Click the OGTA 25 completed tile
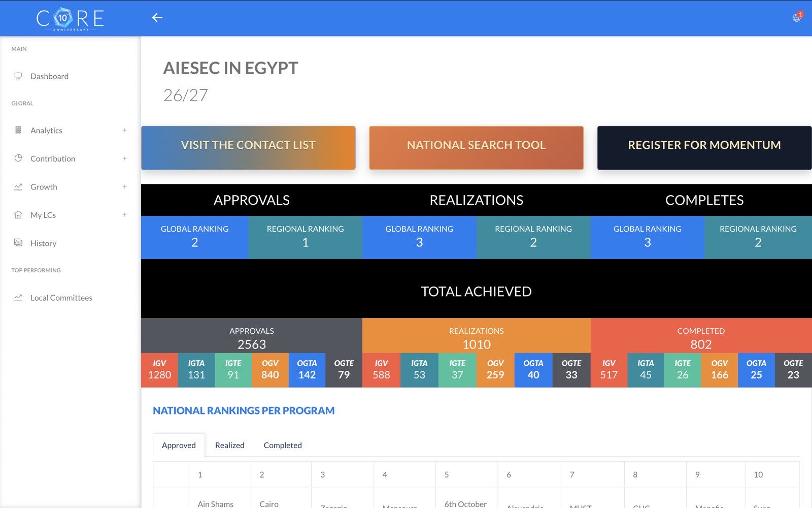Screen dimensions: 812x508 (x=756, y=370)
